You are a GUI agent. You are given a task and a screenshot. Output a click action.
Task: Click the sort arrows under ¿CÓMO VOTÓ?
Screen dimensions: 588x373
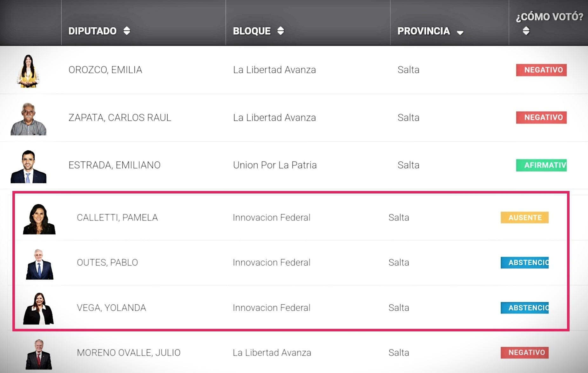(x=526, y=31)
